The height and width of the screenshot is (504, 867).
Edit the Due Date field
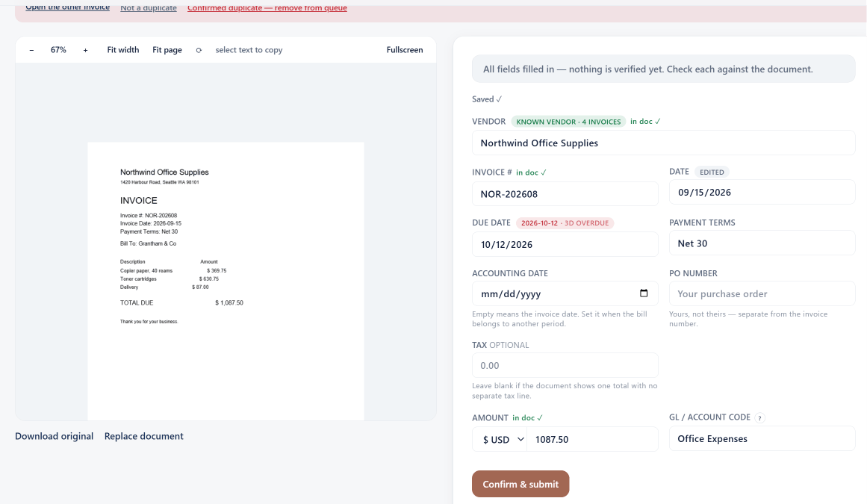565,244
